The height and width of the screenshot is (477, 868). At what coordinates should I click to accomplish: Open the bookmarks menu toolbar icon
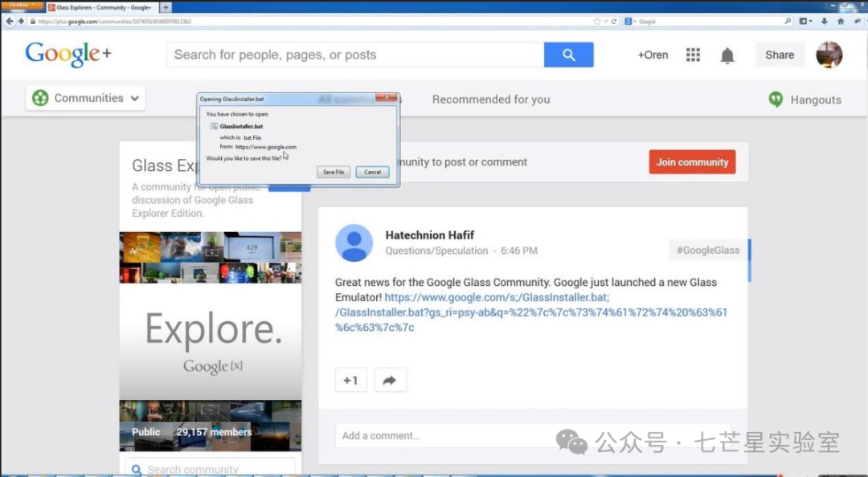pos(806,21)
